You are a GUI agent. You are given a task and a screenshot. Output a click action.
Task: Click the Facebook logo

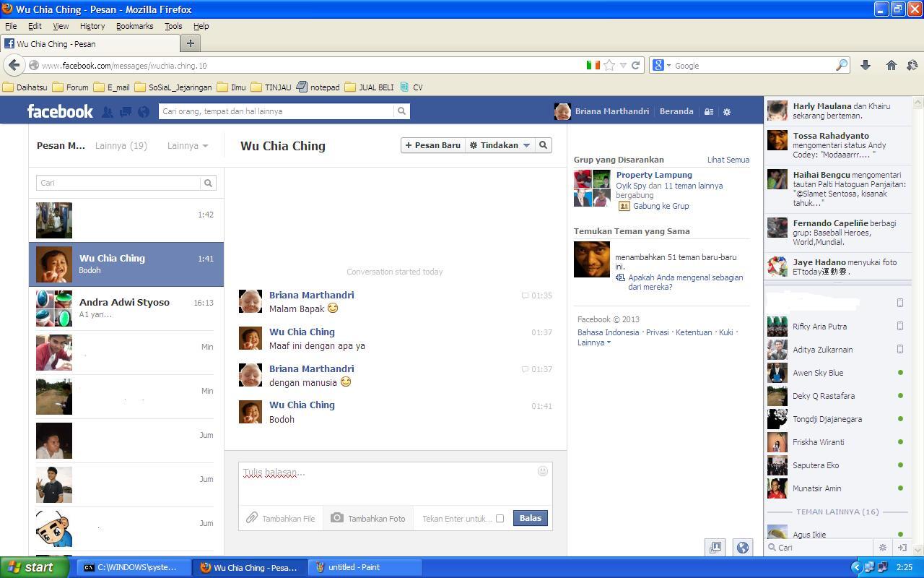pyautogui.click(x=60, y=111)
